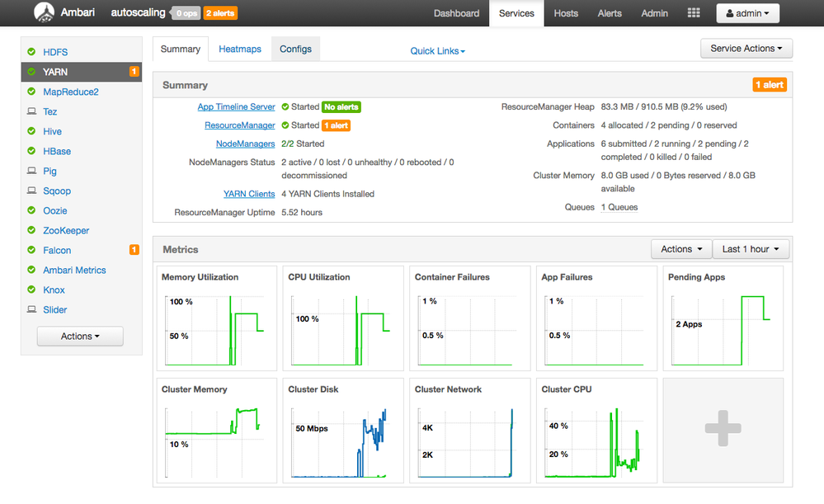Click the 0 ops badge in header

tap(186, 13)
